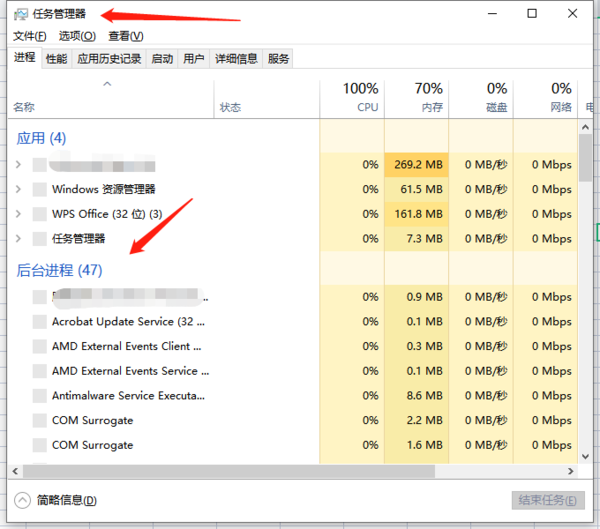Collapse details with the 简略信息 arrow
The width and height of the screenshot is (600, 529).
(22, 500)
